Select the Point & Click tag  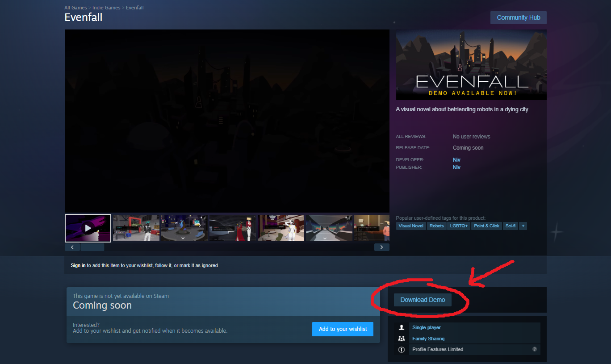[486, 226]
